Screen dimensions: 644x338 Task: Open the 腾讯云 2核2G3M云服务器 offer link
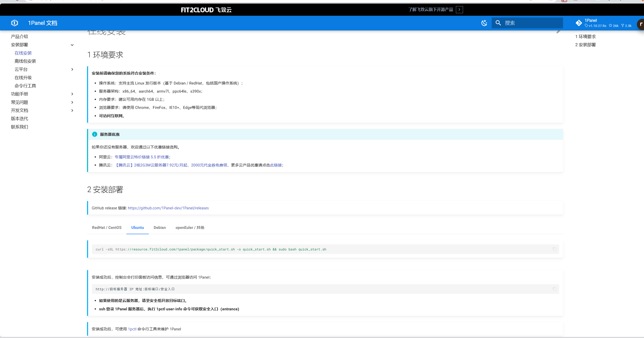click(171, 165)
